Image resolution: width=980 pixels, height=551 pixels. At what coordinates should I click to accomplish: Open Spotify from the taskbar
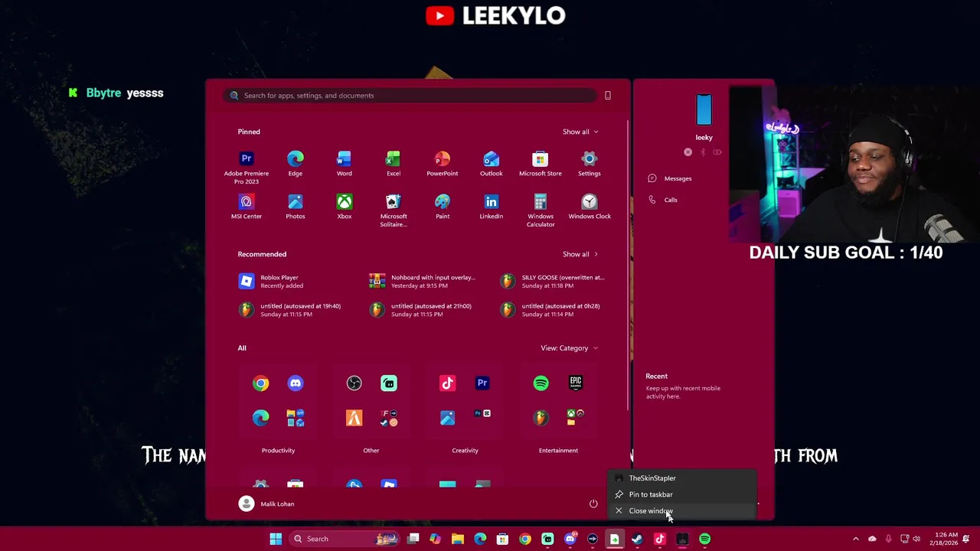tap(704, 539)
